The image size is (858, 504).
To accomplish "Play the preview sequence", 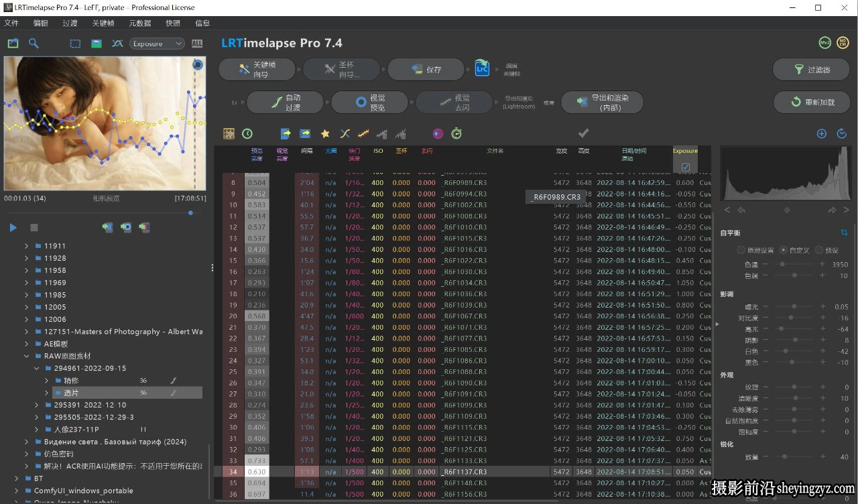I will pos(13,228).
